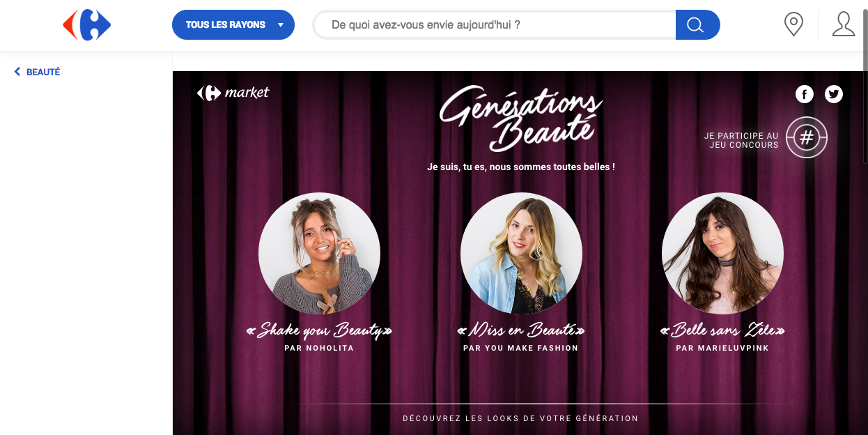868x435 pixels.
Task: Focus the search field De quoi avez-vous envie
Action: (495, 25)
